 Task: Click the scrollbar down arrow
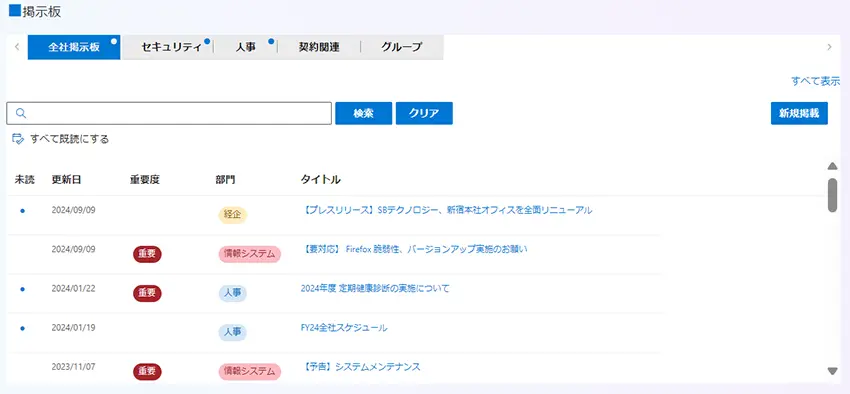833,371
